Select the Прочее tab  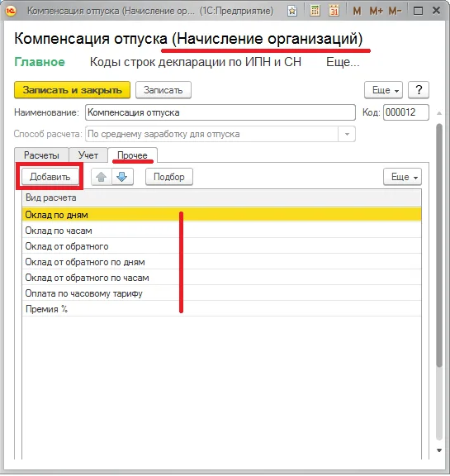pos(132,155)
